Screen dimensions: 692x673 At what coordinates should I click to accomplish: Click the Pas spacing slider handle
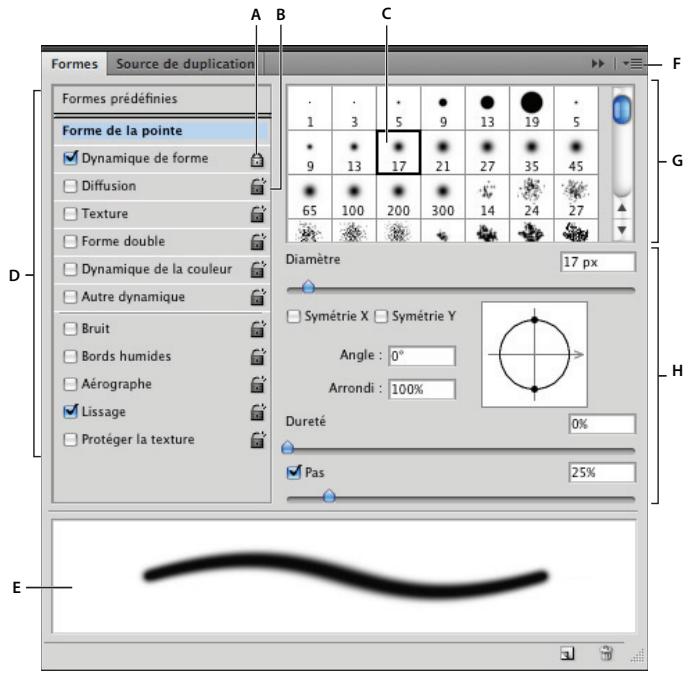pyautogui.click(x=329, y=496)
